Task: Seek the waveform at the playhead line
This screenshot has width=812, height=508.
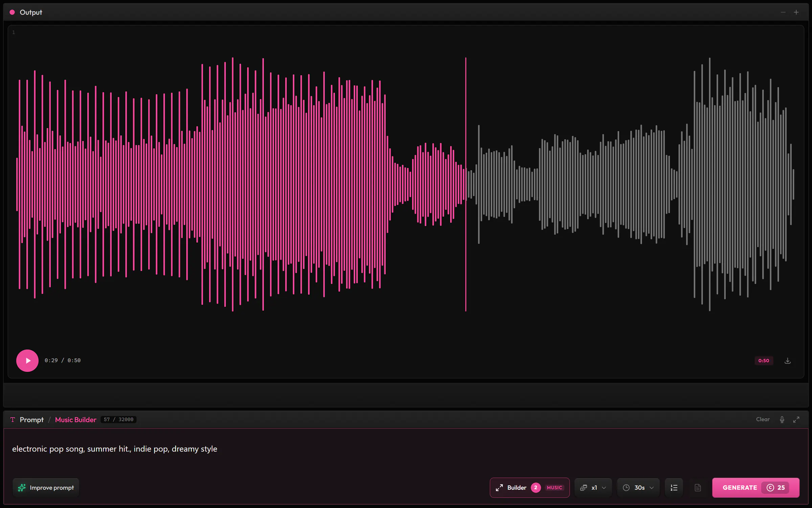Action: 466,184
